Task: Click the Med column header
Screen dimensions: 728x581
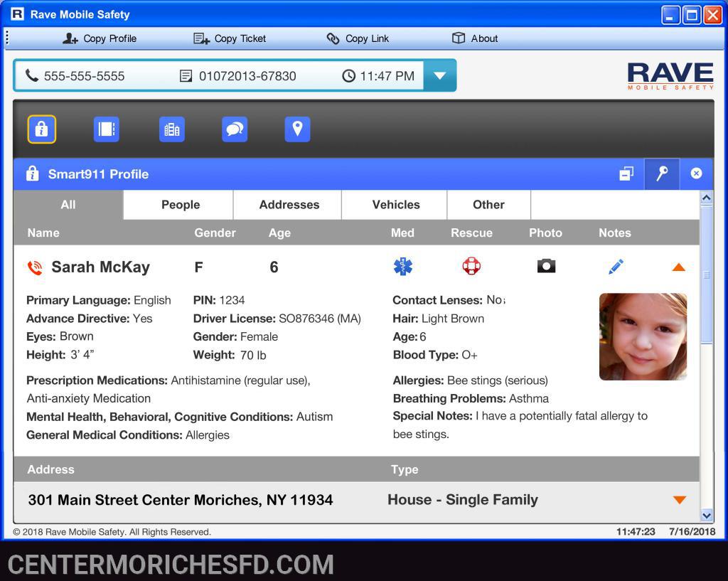Action: coord(402,233)
